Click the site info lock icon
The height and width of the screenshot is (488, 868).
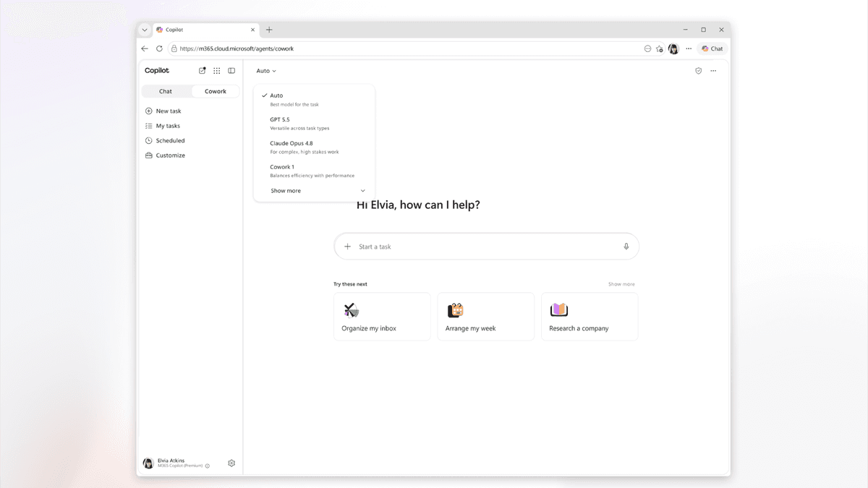(x=174, y=48)
